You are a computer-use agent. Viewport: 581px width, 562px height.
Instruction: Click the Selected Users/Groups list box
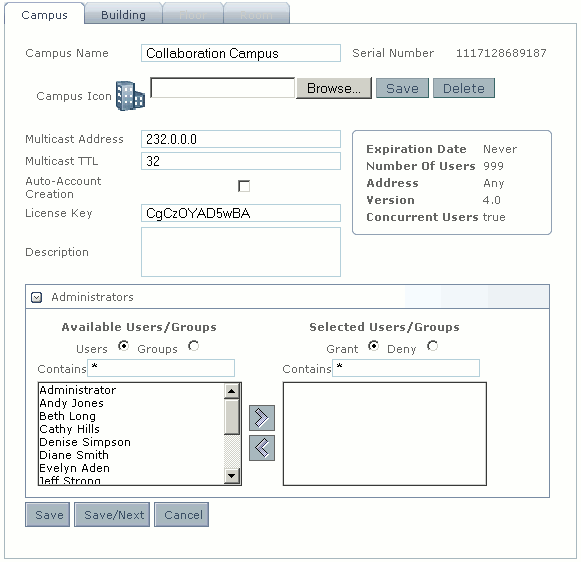click(x=385, y=434)
